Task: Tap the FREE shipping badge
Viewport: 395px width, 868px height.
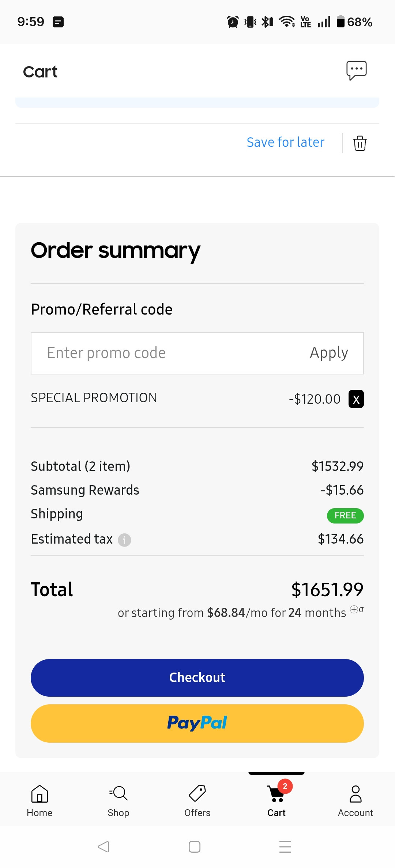Action: [345, 515]
